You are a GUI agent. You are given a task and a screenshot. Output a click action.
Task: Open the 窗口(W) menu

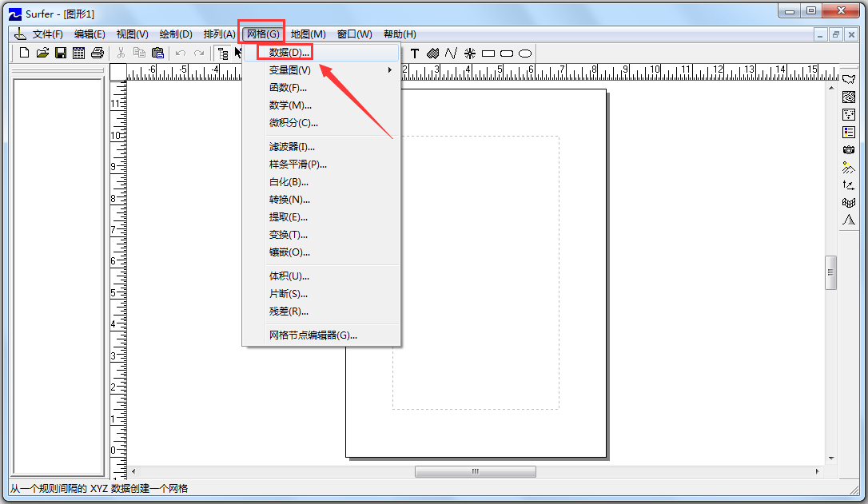click(355, 34)
